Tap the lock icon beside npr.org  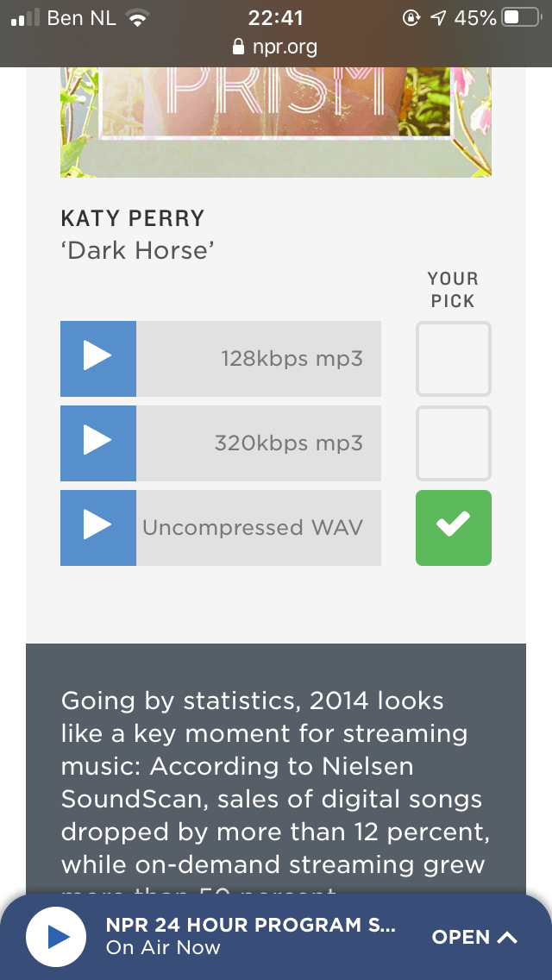[x=238, y=47]
